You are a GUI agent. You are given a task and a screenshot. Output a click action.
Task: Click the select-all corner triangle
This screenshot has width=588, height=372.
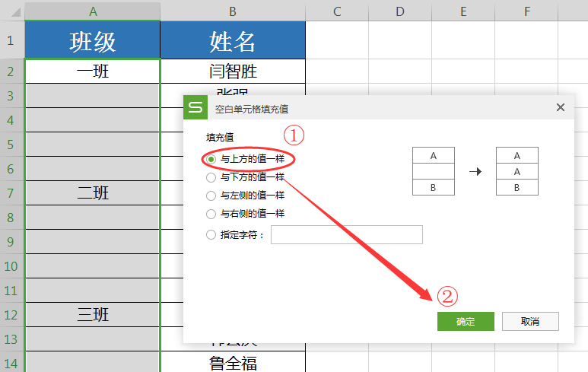(x=15, y=12)
